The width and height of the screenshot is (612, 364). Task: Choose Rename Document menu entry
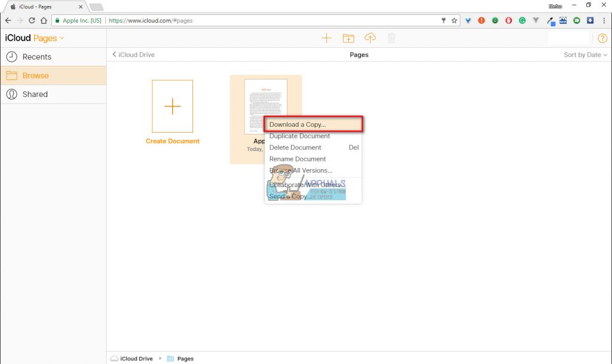(x=313, y=159)
